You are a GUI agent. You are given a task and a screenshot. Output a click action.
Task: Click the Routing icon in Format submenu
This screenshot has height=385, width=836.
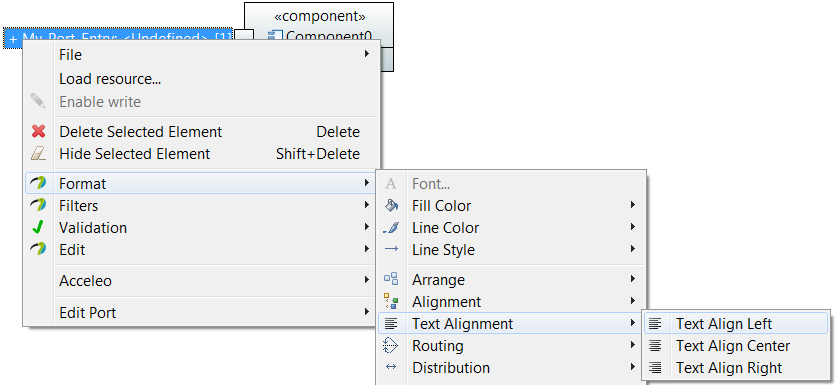(391, 346)
